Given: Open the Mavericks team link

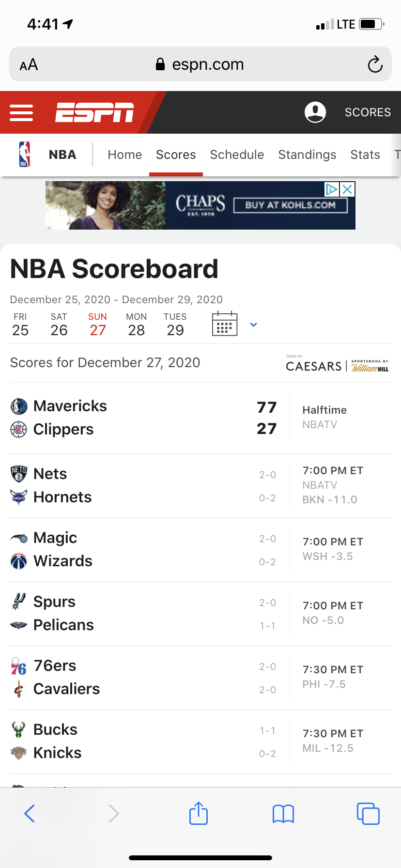Looking at the screenshot, I should pyautogui.click(x=70, y=406).
